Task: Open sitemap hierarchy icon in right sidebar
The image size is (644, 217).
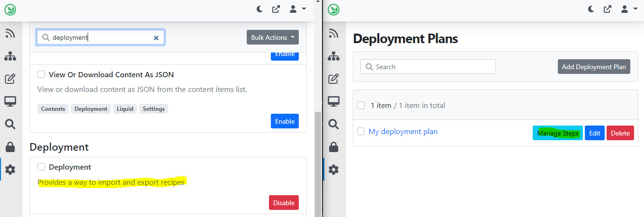Action: [334, 56]
